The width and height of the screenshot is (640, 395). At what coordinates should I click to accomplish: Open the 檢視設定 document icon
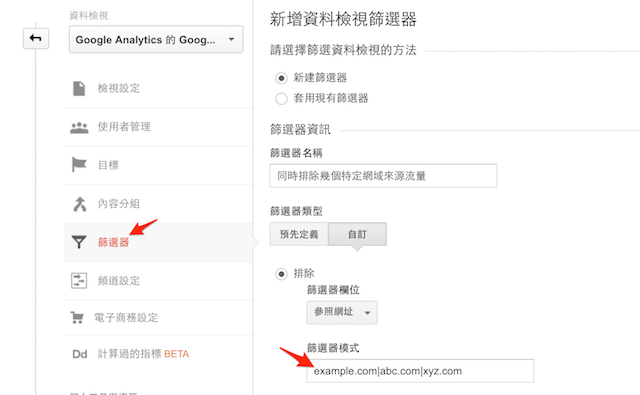pyautogui.click(x=79, y=89)
